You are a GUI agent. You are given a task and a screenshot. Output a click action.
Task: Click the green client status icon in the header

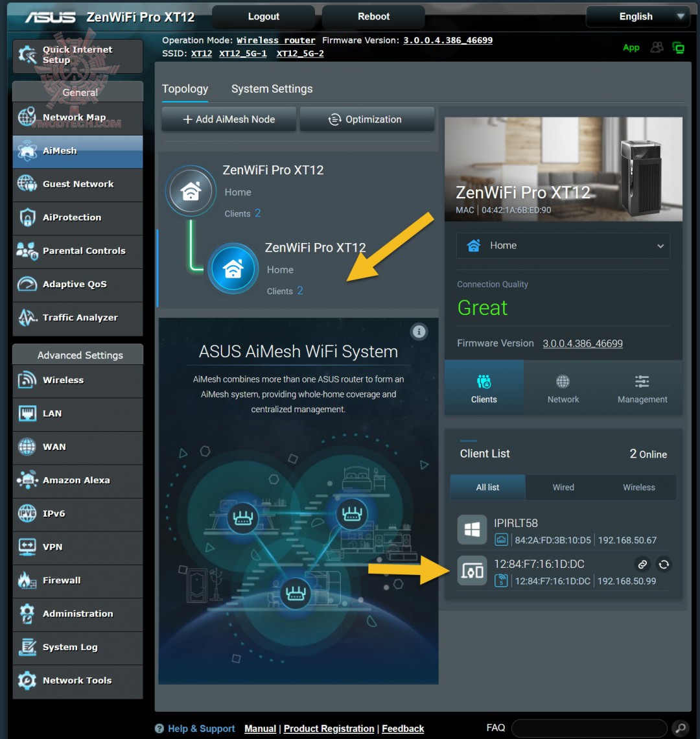pos(678,47)
